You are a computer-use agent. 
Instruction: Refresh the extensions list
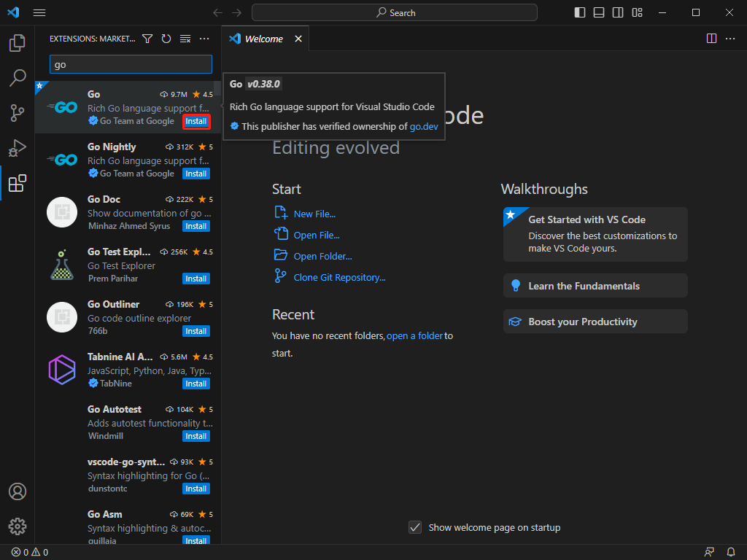tap(166, 39)
